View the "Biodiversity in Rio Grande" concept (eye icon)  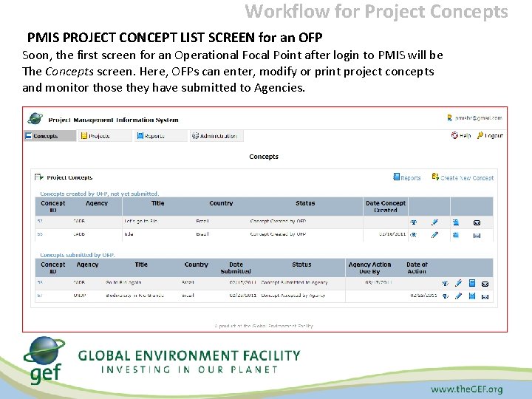pos(445,296)
